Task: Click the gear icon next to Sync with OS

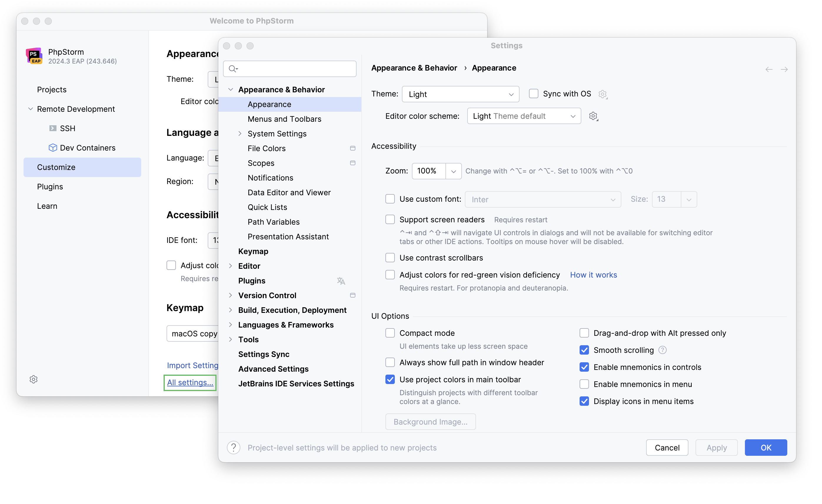Action: tap(603, 94)
